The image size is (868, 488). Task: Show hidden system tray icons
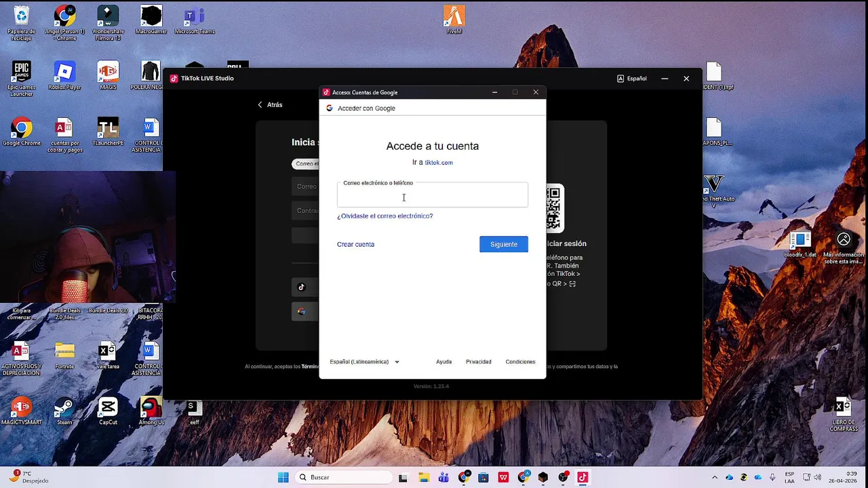[716, 477]
